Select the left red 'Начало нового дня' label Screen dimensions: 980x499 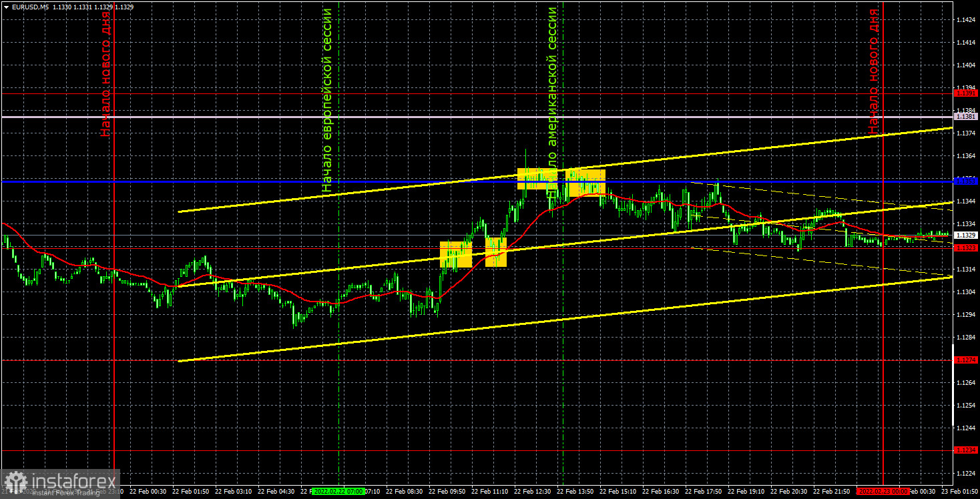coord(105,73)
